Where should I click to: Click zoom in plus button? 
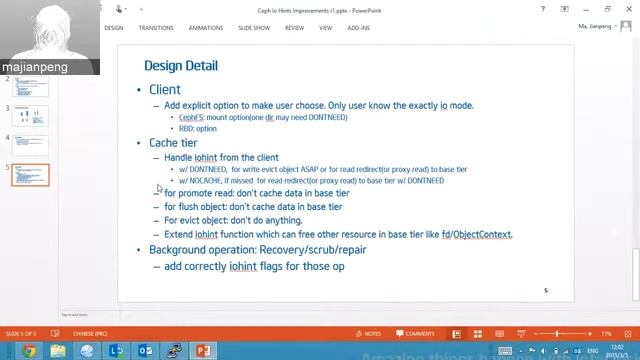590,334
